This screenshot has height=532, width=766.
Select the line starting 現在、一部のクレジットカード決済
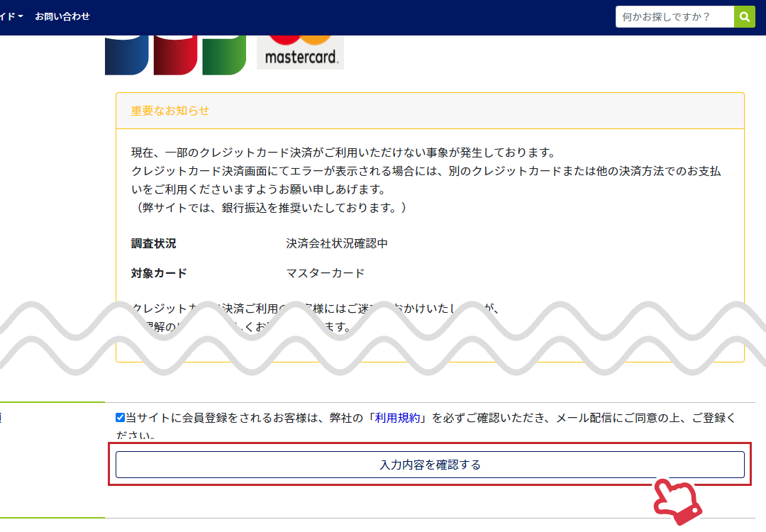coord(343,153)
